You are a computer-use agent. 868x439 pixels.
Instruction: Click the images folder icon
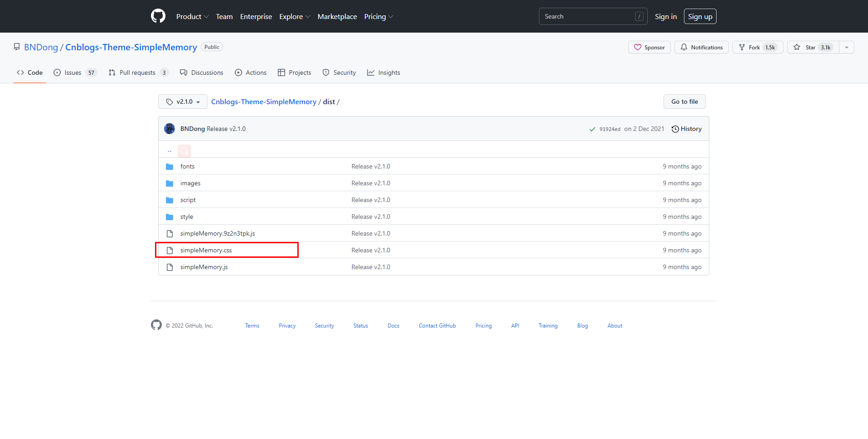[x=170, y=183]
